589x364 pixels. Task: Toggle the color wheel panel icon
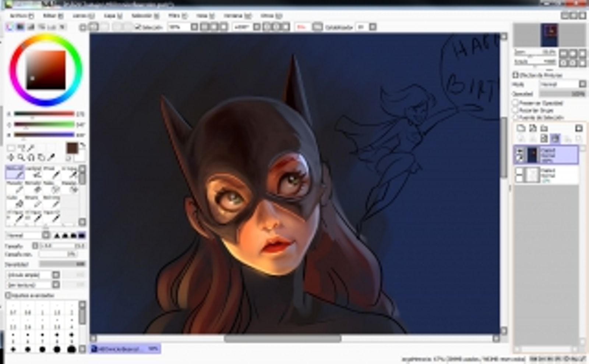tap(10, 27)
